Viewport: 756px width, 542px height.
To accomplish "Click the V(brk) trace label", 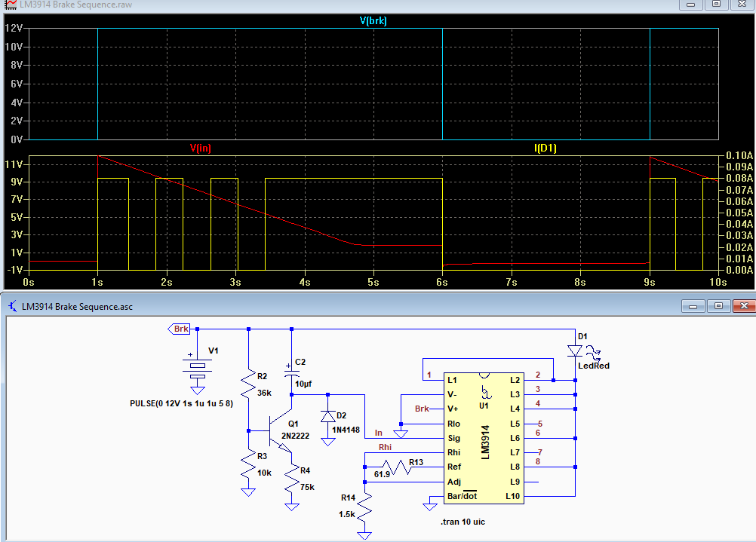I will (373, 20).
